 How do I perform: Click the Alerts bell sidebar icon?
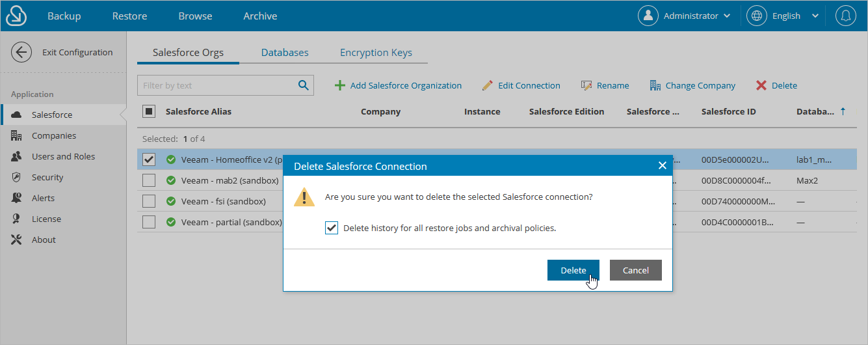(x=17, y=198)
